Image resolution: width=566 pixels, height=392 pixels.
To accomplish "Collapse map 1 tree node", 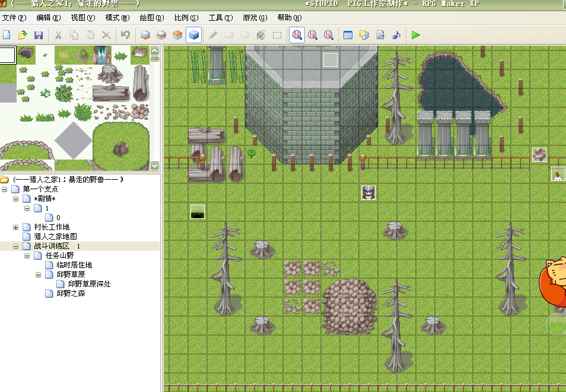I will pyautogui.click(x=27, y=208).
